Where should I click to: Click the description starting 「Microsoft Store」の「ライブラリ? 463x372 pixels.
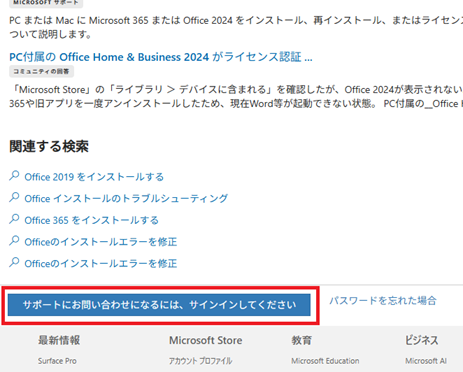(x=236, y=97)
